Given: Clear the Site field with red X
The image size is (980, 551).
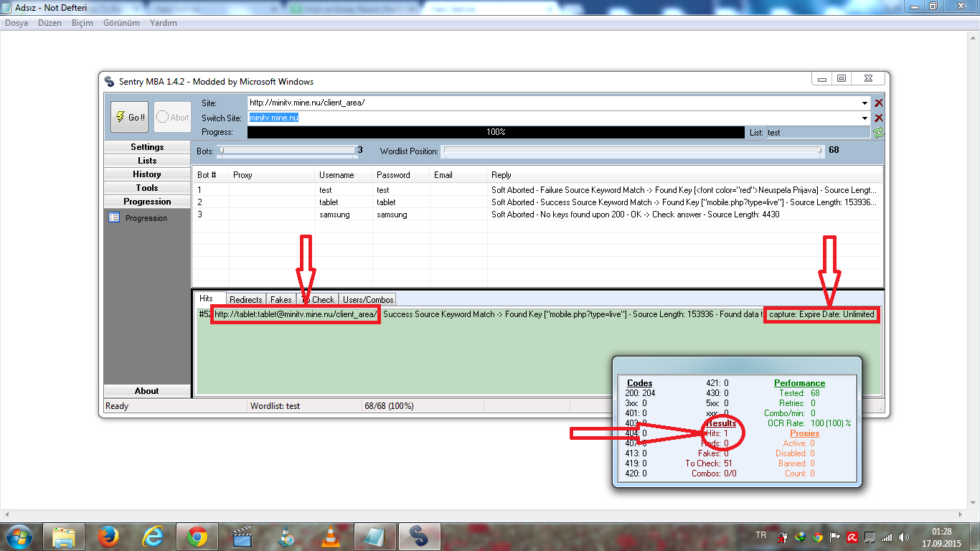Looking at the screenshot, I should point(879,103).
